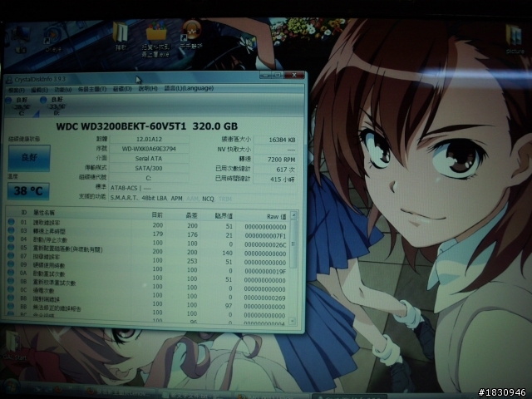Open the 功能(u) menu
The image size is (532, 399).
point(63,90)
